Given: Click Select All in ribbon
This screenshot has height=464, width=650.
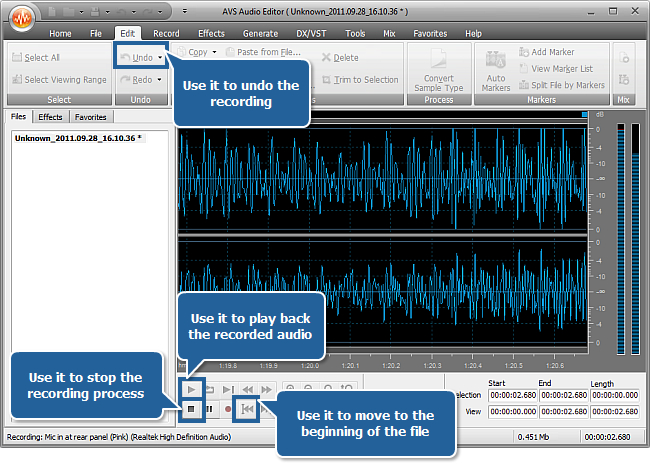Looking at the screenshot, I should pos(36,58).
